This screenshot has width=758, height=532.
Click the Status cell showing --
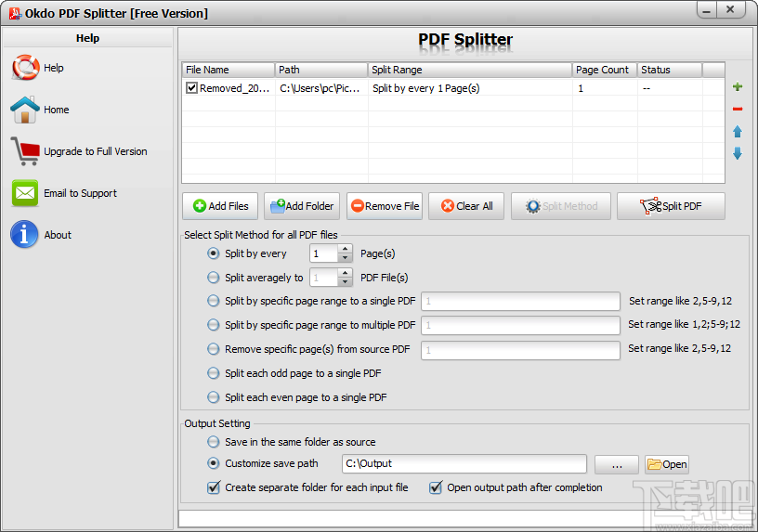click(670, 88)
